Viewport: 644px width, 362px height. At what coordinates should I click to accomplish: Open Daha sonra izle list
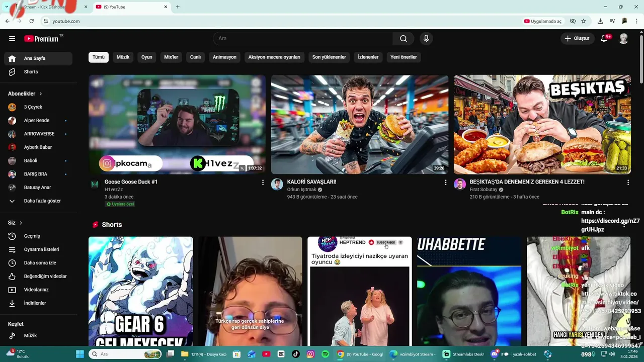click(x=38, y=263)
